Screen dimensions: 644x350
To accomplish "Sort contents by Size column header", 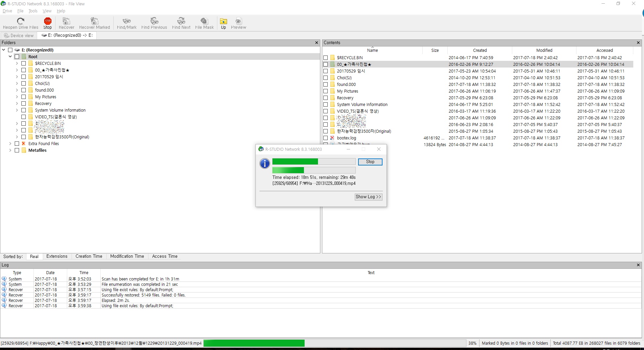I will [435, 50].
